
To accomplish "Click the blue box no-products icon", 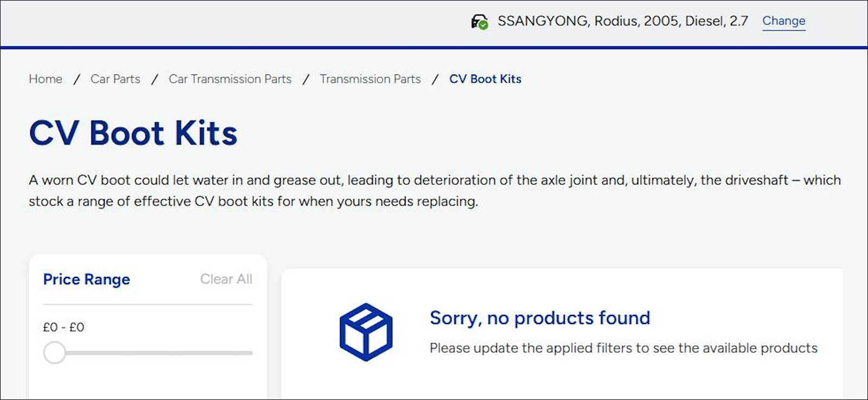I will (x=366, y=332).
